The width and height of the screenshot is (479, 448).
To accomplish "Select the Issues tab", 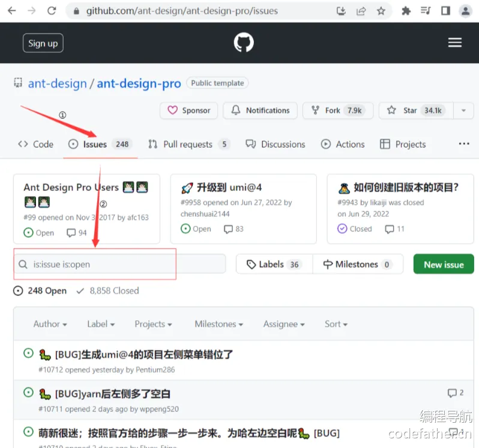I will tap(100, 144).
